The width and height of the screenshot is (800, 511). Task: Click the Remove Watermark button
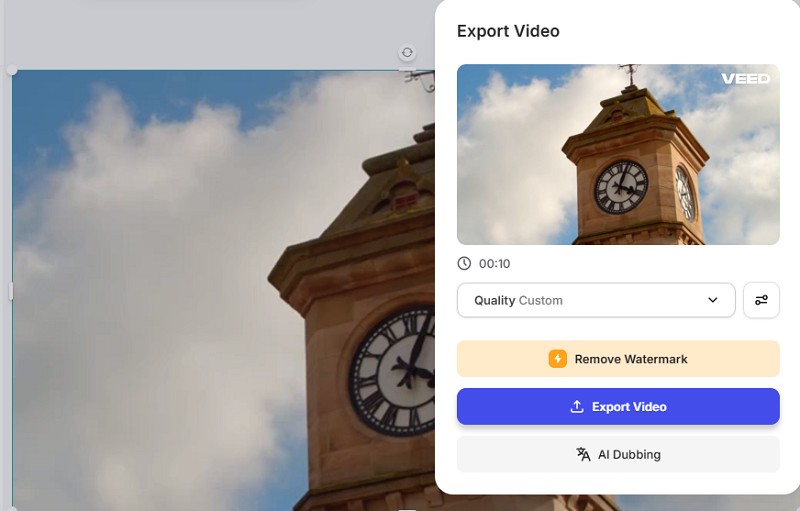pyautogui.click(x=618, y=359)
